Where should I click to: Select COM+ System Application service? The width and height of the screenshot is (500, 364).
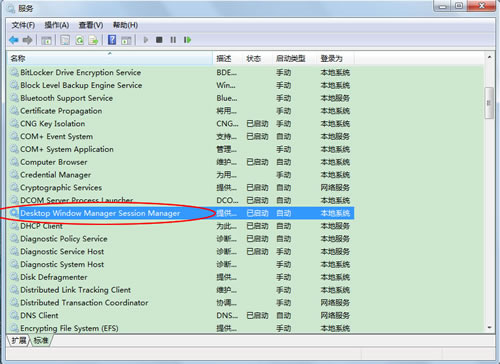(180, 149)
